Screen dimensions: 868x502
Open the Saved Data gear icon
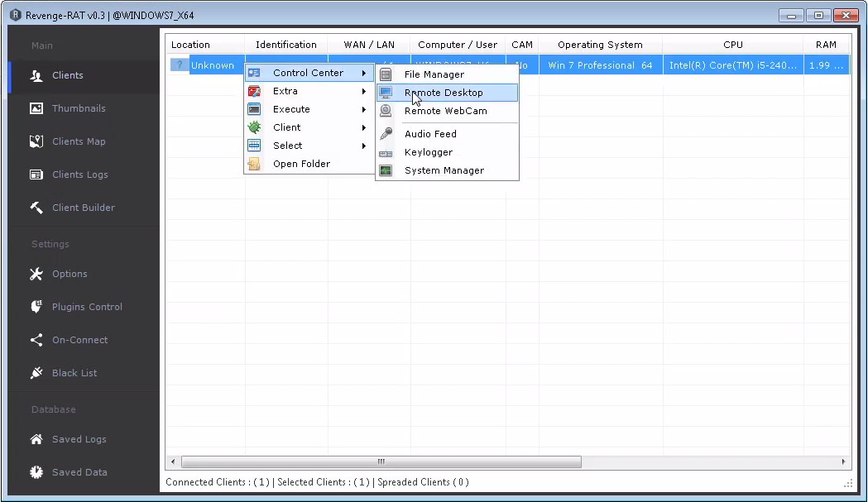(36, 472)
